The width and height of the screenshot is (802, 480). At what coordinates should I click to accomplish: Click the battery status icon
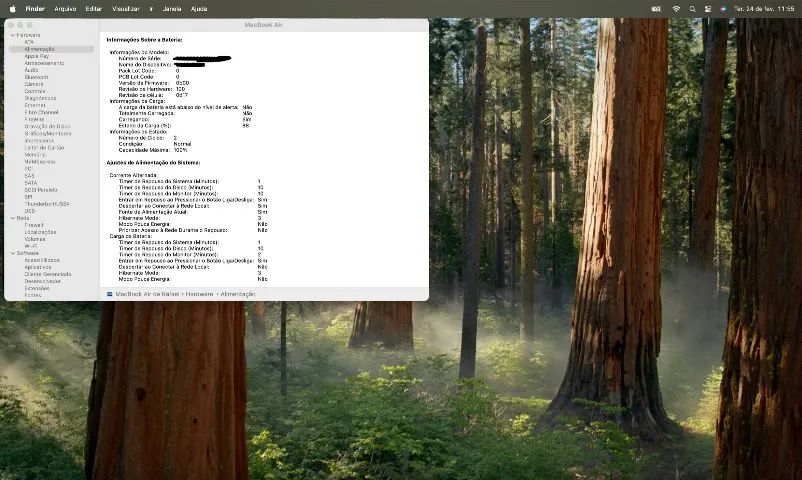coord(656,9)
